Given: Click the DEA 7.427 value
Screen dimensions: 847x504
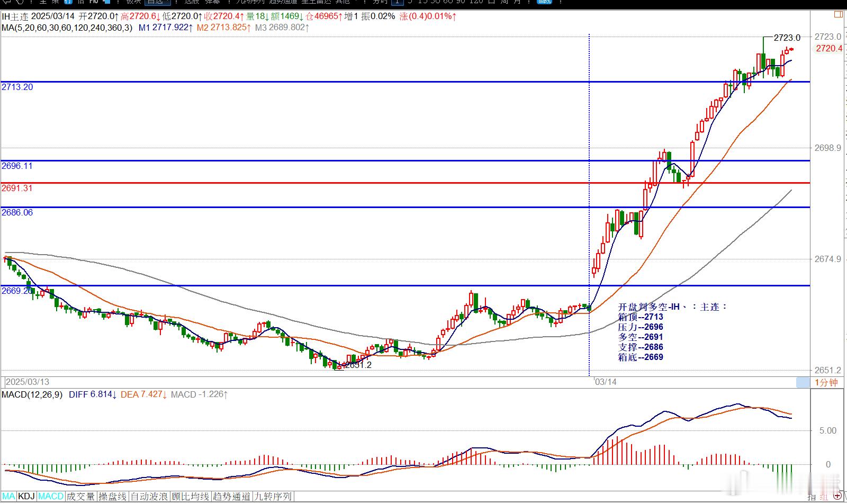Looking at the screenshot, I should coord(145,394).
